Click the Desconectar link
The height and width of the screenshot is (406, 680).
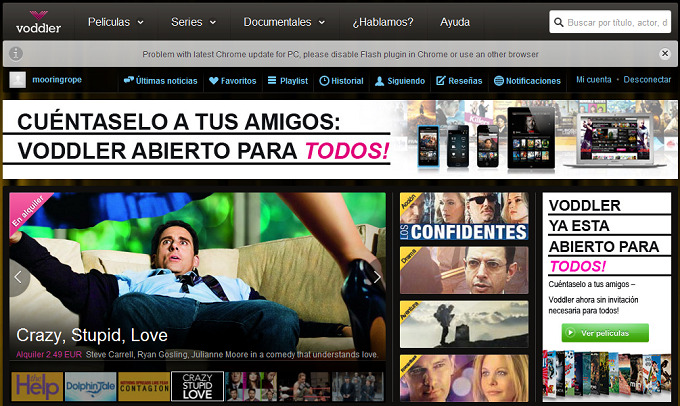(647, 80)
